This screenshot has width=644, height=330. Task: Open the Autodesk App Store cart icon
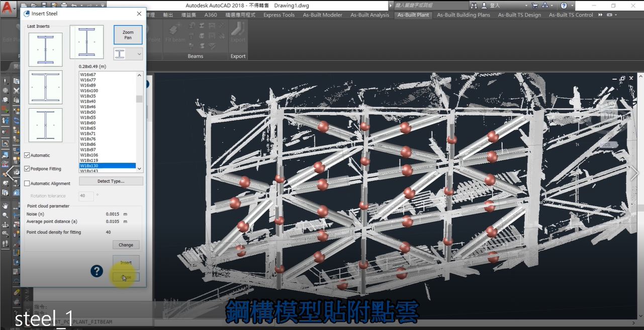(534, 6)
